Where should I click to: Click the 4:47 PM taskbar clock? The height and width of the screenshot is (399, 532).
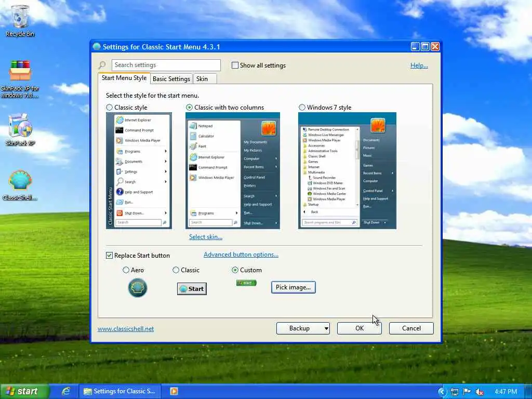[x=506, y=392]
